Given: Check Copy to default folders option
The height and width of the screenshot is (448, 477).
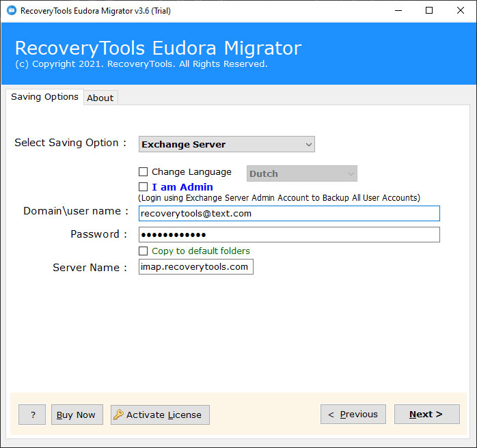Looking at the screenshot, I should [143, 251].
